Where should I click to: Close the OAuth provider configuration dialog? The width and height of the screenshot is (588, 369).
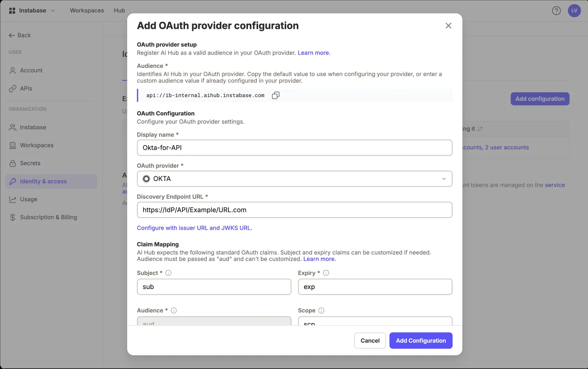coord(448,26)
